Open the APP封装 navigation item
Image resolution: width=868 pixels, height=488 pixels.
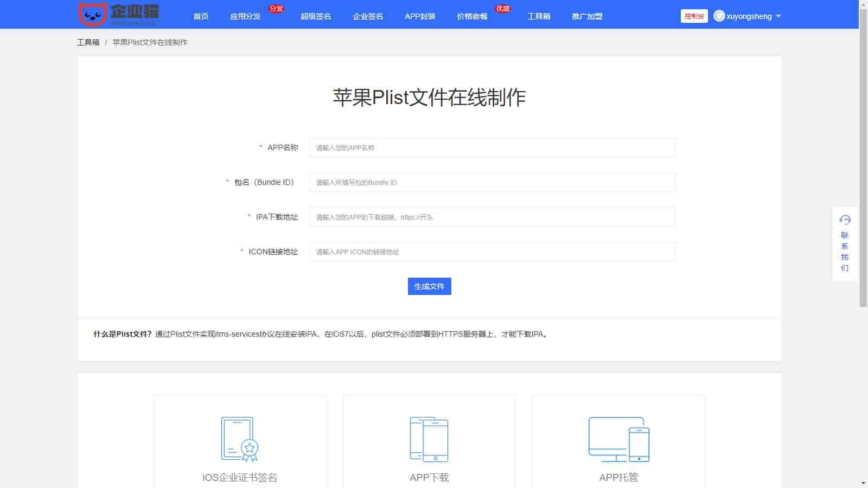pyautogui.click(x=420, y=16)
